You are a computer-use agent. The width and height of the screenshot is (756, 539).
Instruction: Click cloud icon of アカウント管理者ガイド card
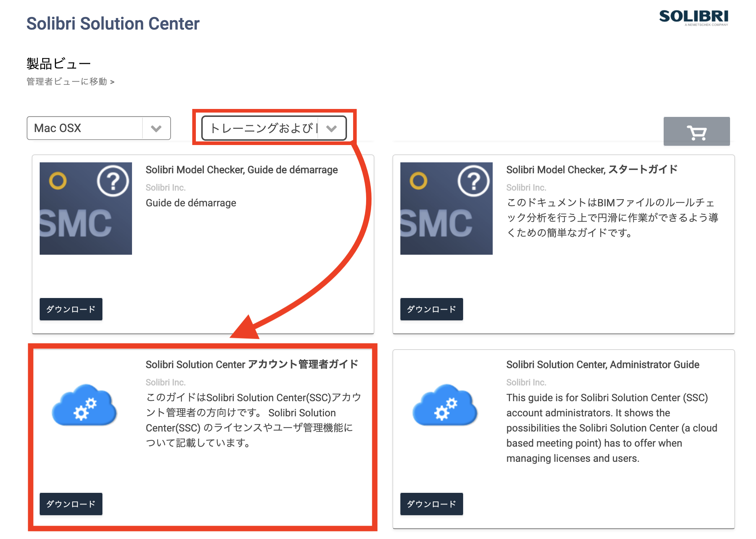pyautogui.click(x=84, y=404)
